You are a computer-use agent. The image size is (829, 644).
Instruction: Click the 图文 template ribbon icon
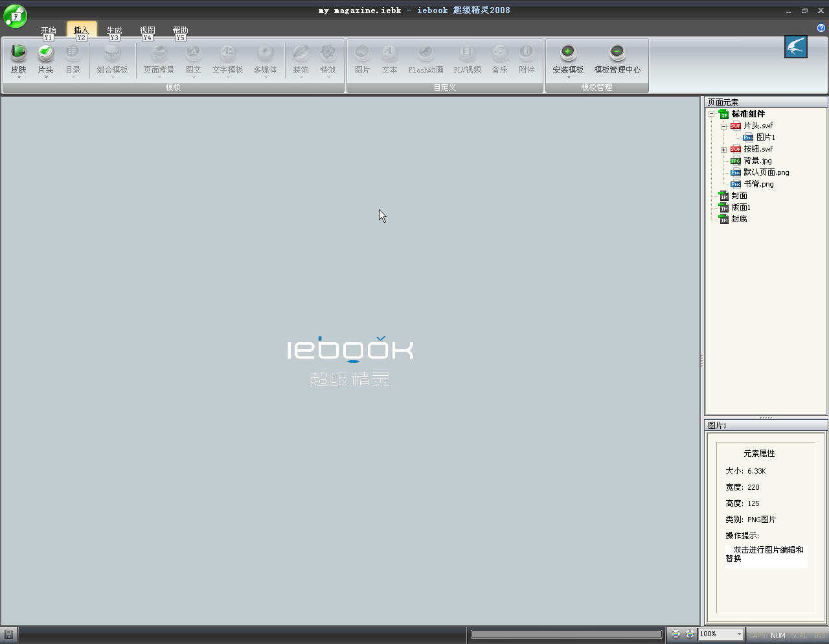tap(193, 53)
